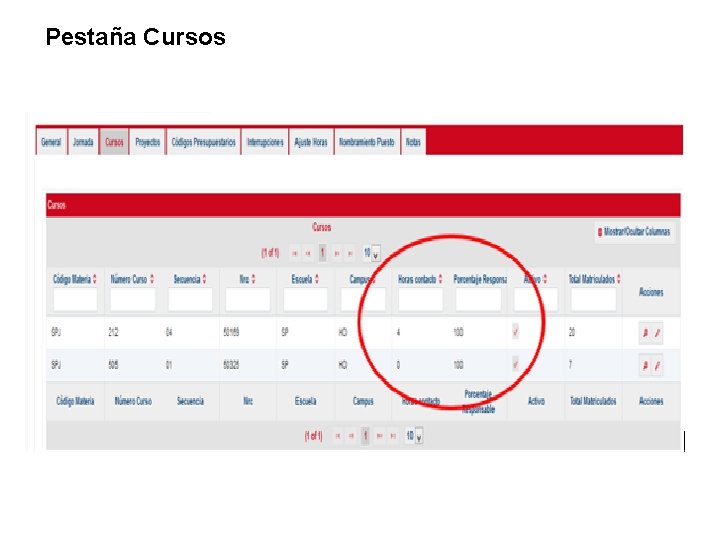Click Total Matriculados value 7
The image size is (720, 540).
[571, 365]
